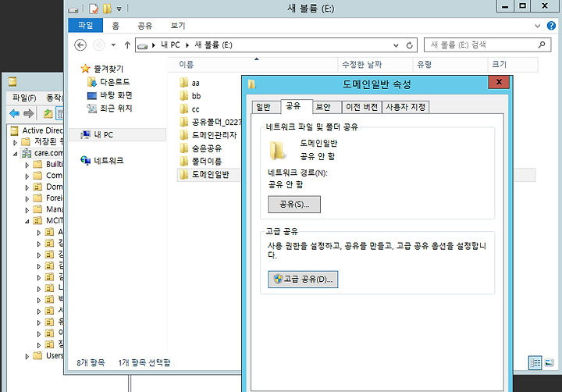Select the 폴더이름 folder
This screenshot has height=392, width=562.
201,162
